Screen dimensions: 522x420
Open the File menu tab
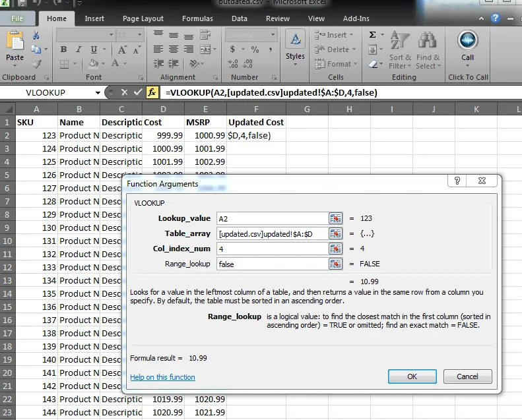17,18
